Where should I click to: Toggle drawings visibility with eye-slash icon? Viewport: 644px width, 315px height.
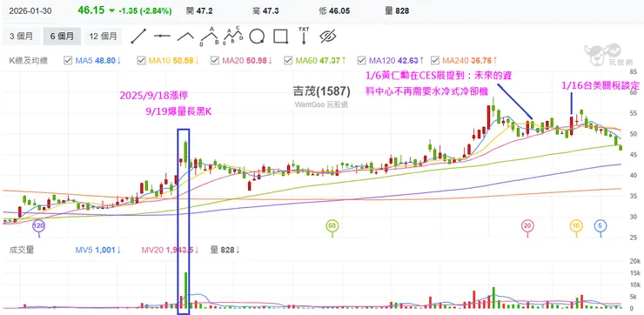328,37
